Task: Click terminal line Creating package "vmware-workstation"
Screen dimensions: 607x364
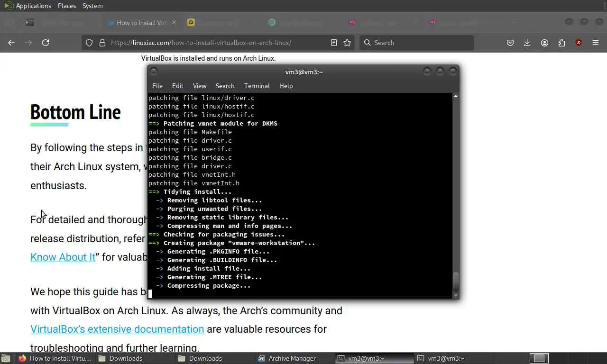Action: [239, 243]
